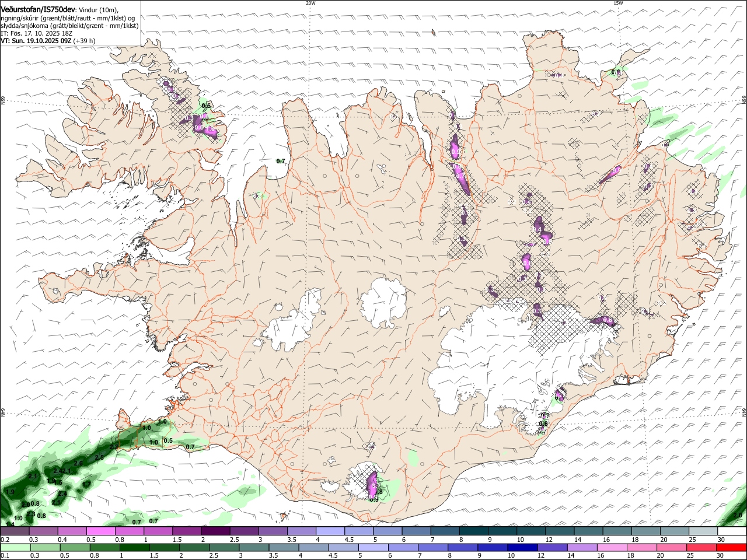Select the hot pink 20 rain scale swatch
This screenshot has height=560, width=747.
(672, 547)
